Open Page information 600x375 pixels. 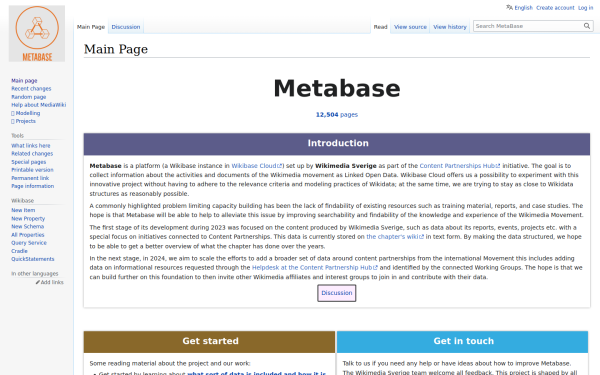tap(33, 186)
